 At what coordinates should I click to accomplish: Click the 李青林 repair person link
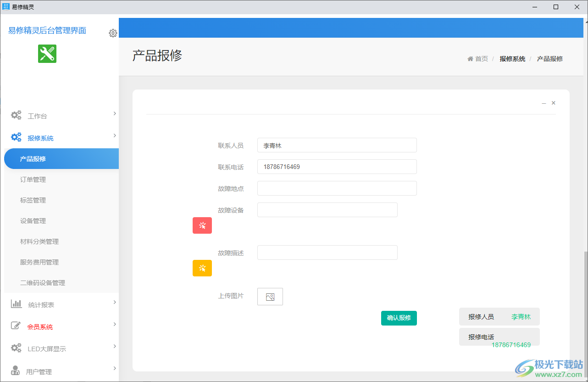tap(521, 316)
